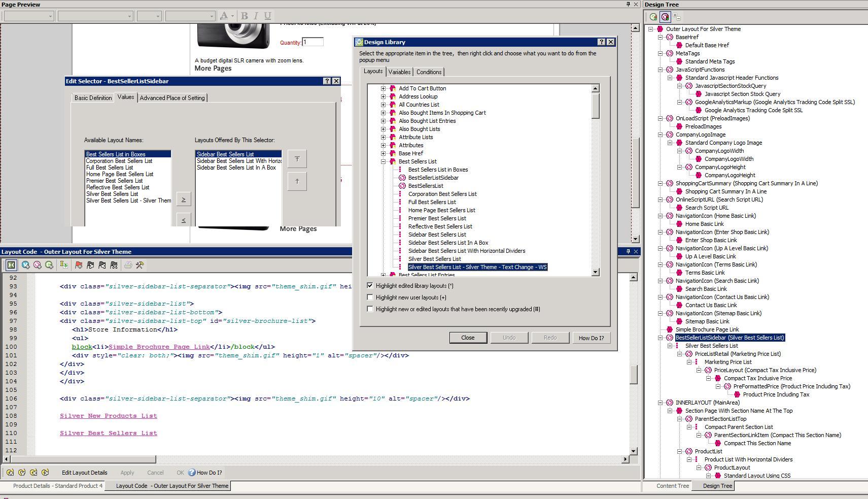Click the Quantity input field

[313, 42]
